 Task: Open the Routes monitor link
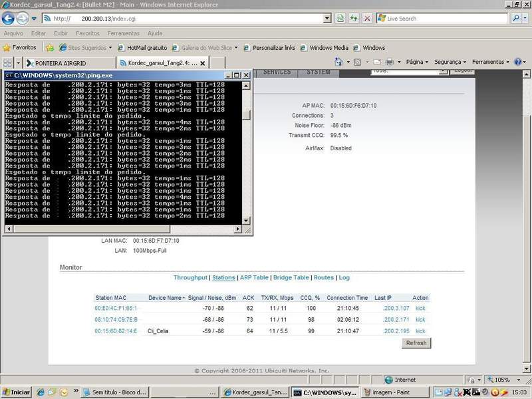[x=324, y=277]
